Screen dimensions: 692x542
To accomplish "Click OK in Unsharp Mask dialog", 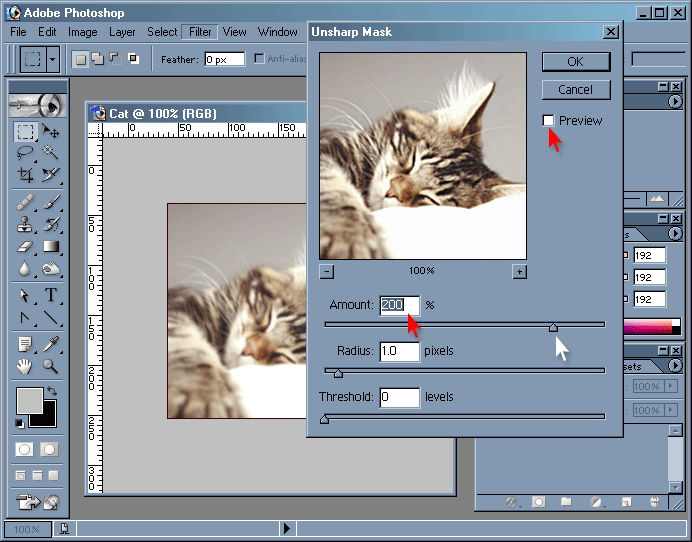I will [576, 62].
